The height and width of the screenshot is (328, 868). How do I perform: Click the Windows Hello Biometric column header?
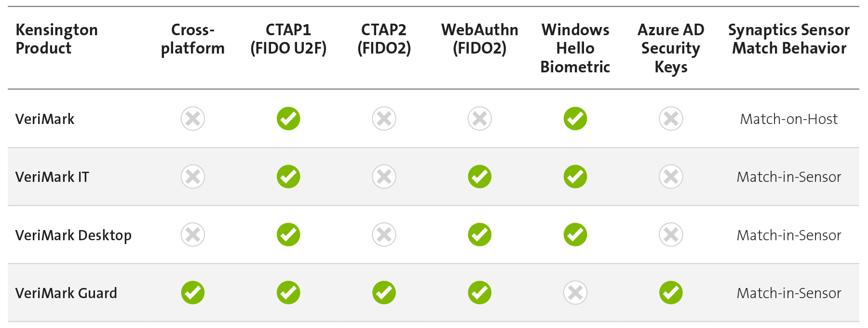[x=575, y=48]
